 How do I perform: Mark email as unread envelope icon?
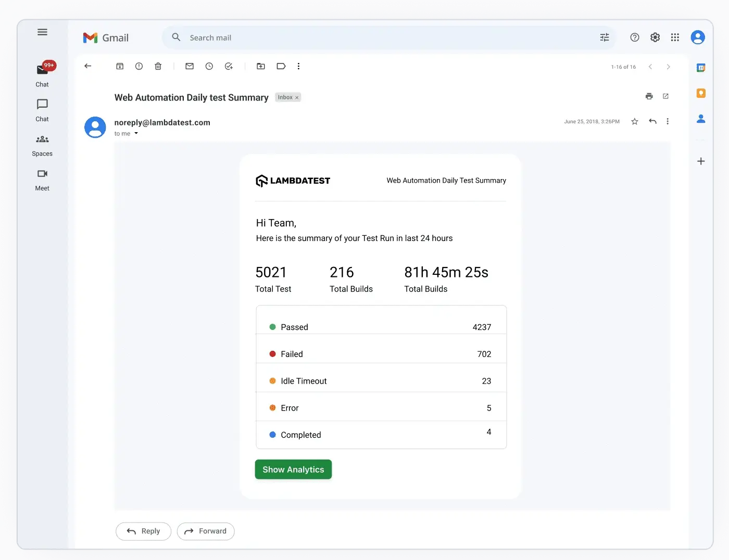[x=190, y=66]
